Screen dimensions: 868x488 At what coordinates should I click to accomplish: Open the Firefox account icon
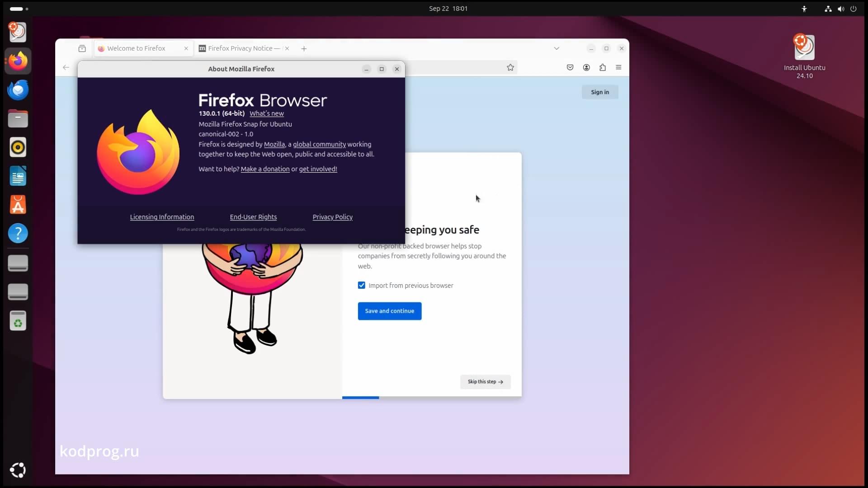[x=586, y=67]
